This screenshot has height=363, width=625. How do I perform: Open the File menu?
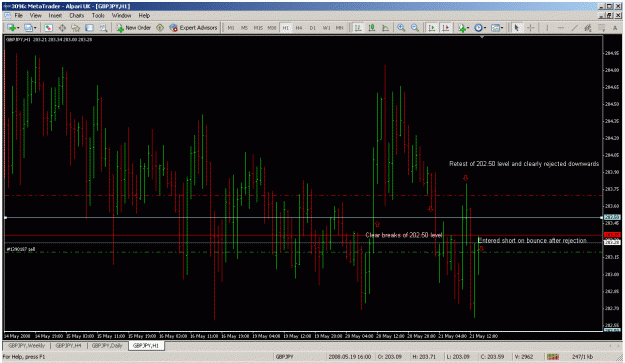18,16
